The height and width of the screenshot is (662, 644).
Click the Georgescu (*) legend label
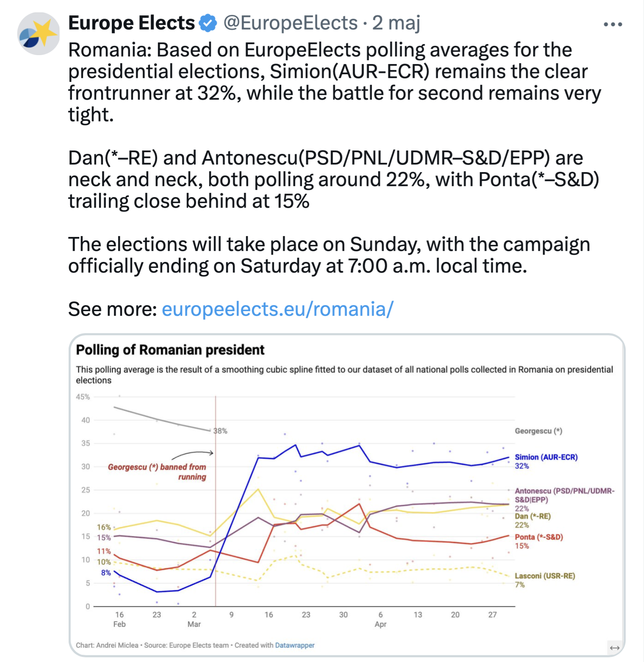tap(539, 431)
